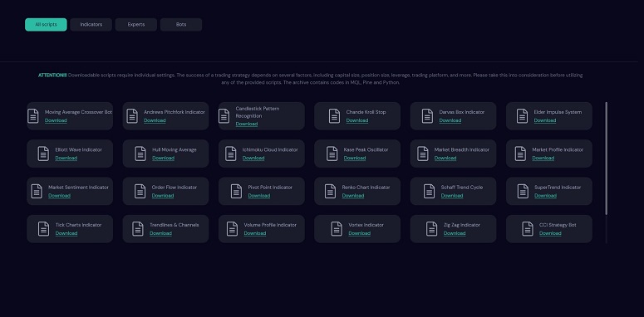Download the Darvas Box Indicator script

tap(450, 120)
